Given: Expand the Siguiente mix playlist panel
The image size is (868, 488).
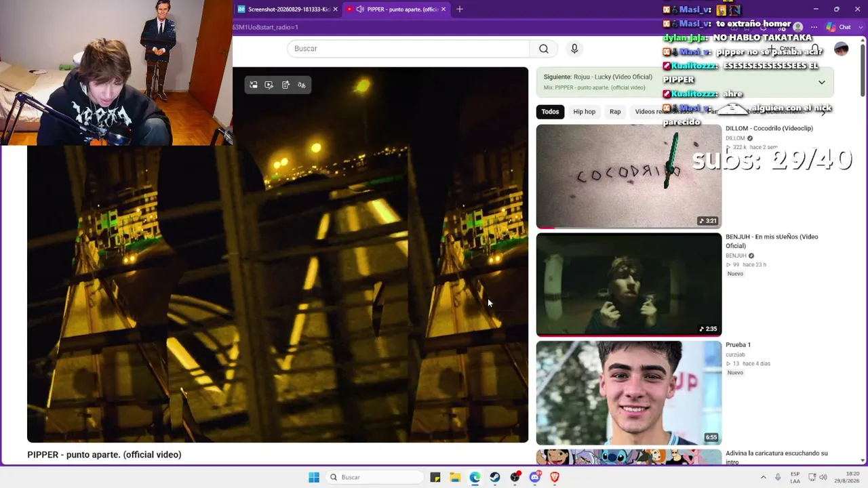Looking at the screenshot, I should tap(821, 83).
